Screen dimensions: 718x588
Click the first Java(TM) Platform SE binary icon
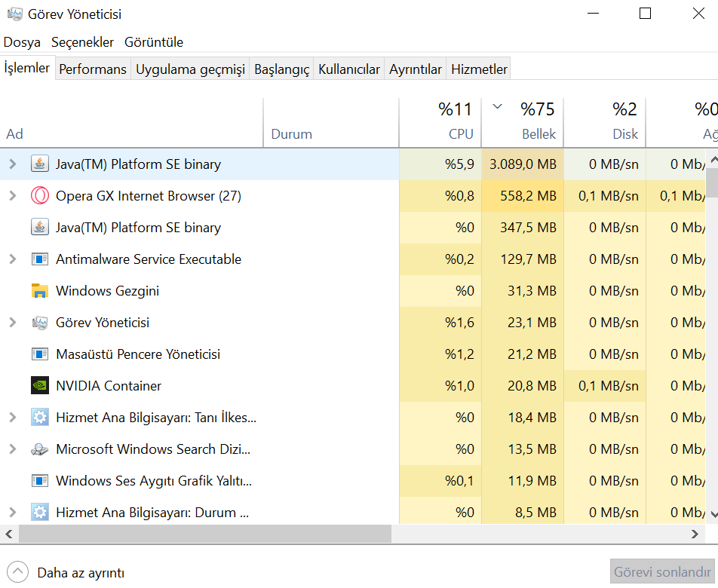(40, 164)
